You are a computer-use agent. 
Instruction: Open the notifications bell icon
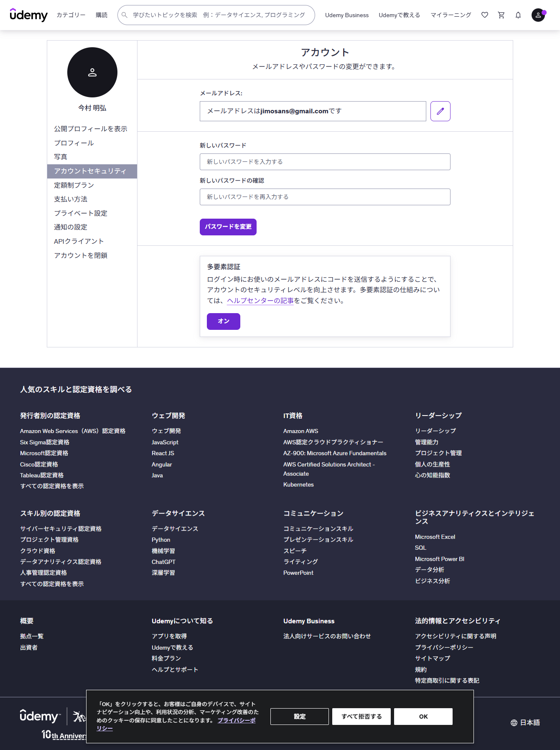[x=518, y=15]
